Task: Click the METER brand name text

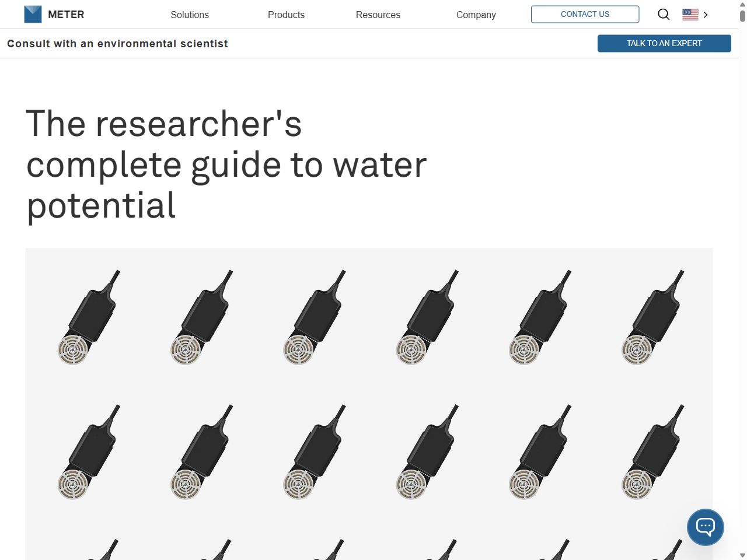Action: 66,15
